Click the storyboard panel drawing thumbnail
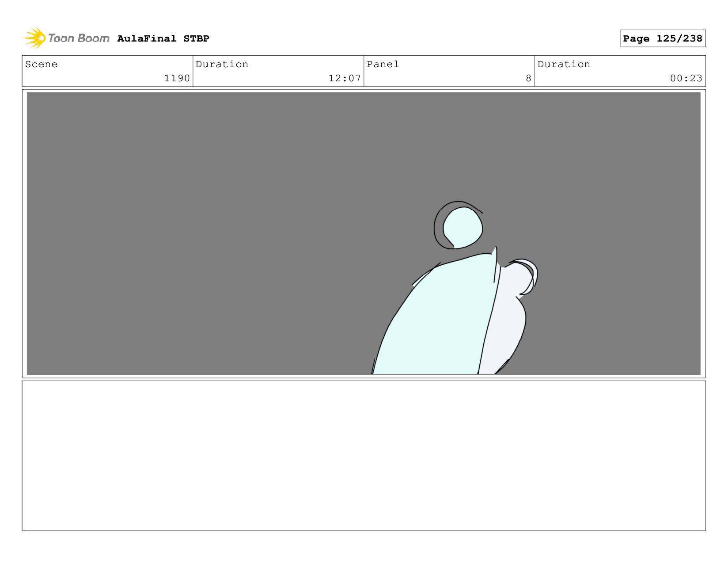The height and width of the screenshot is (564, 728). click(x=364, y=233)
